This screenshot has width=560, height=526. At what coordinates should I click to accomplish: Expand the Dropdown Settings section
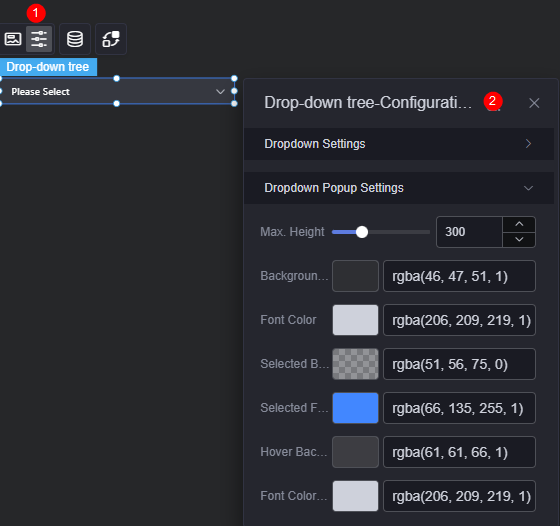399,144
